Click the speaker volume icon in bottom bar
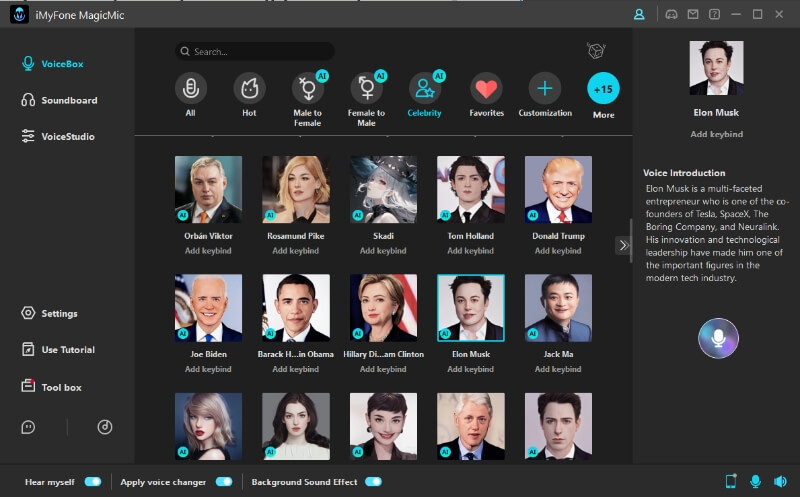The image size is (800, 497). [x=780, y=481]
